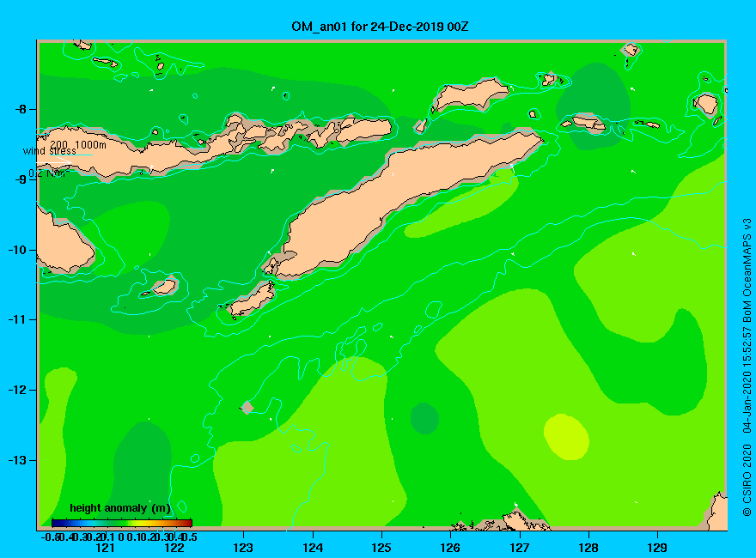Click latitude label -9 on the vertical axis
The height and width of the screenshot is (558, 756).
pyautogui.click(x=21, y=179)
